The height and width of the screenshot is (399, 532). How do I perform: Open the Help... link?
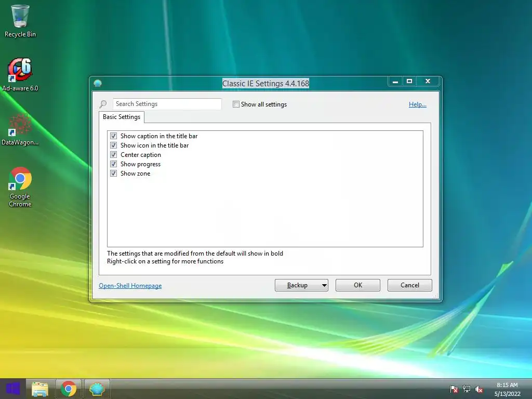[417, 104]
